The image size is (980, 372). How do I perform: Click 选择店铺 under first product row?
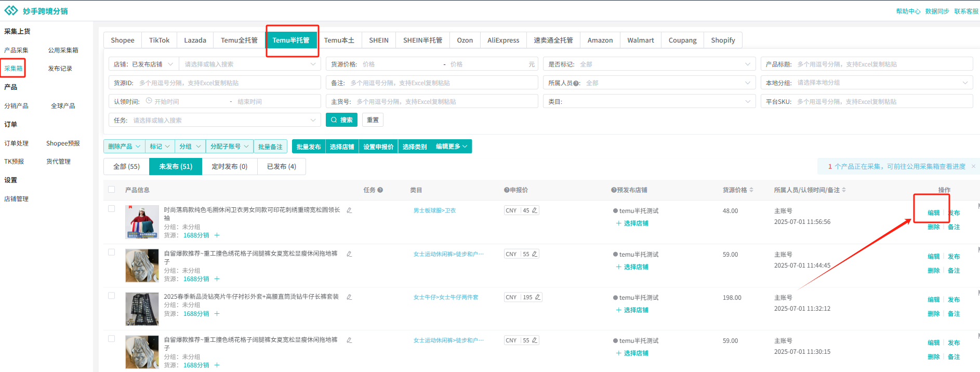pos(632,223)
